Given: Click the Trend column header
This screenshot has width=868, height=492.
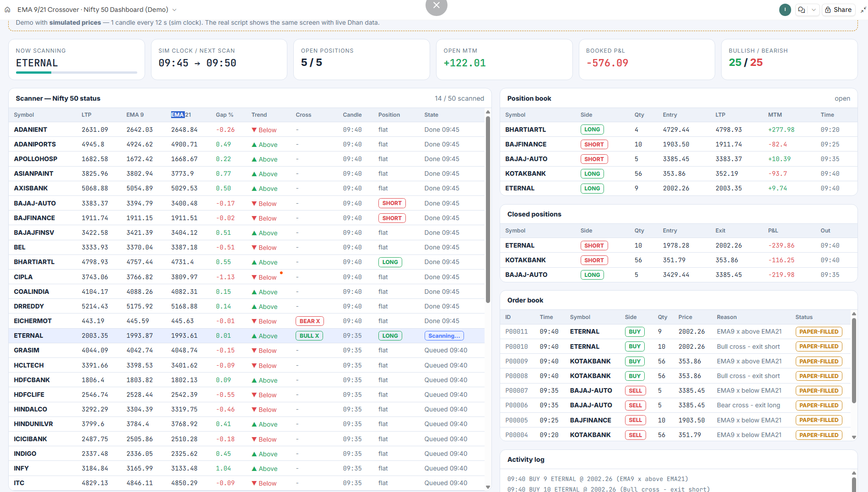Looking at the screenshot, I should 259,115.
